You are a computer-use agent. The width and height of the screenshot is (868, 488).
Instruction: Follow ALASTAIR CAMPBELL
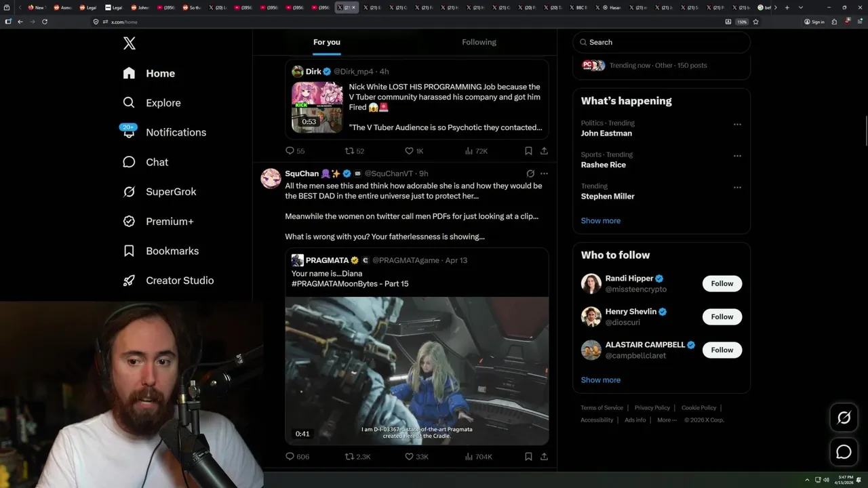tap(722, 350)
